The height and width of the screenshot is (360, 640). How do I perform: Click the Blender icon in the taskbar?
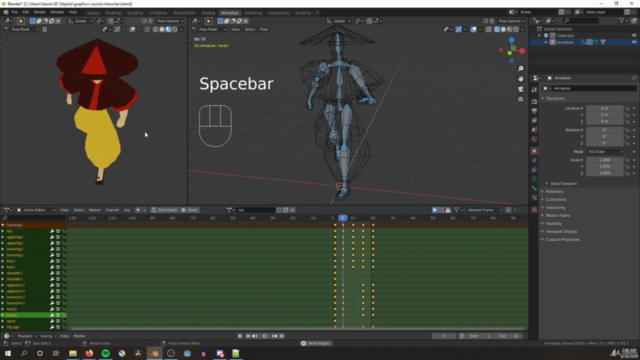point(155,353)
